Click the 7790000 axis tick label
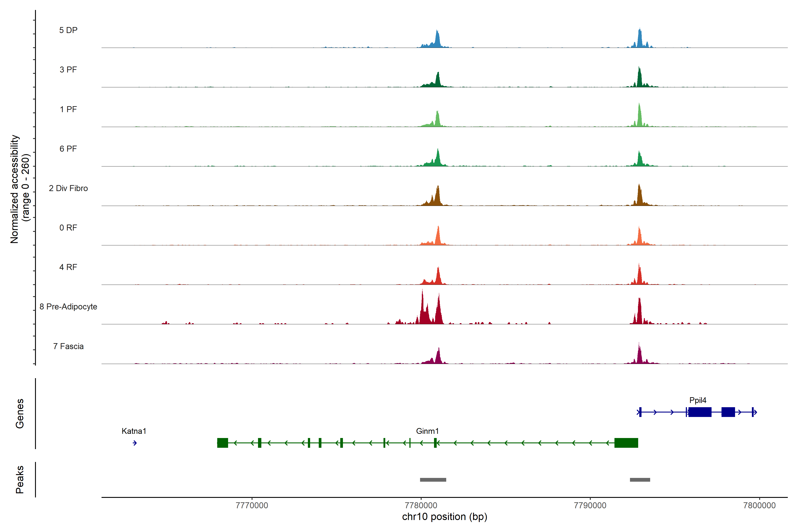Screen dimensions: 798x532 590,505
